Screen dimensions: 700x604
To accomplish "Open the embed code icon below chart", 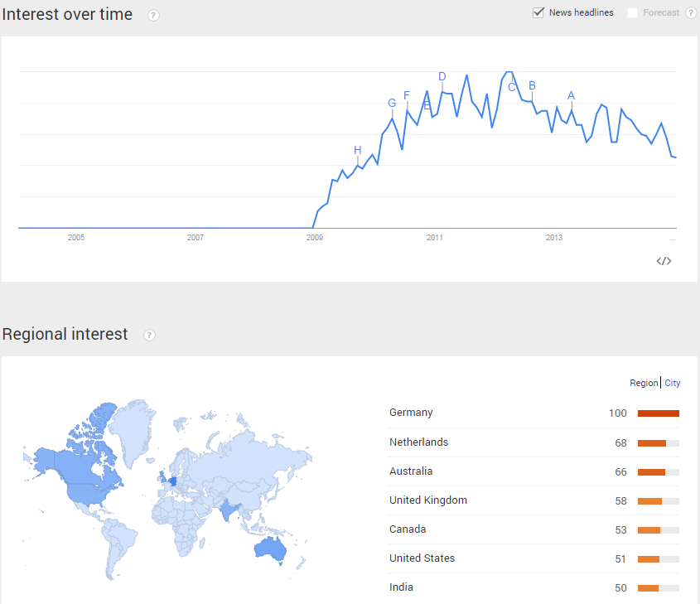I will tap(664, 261).
